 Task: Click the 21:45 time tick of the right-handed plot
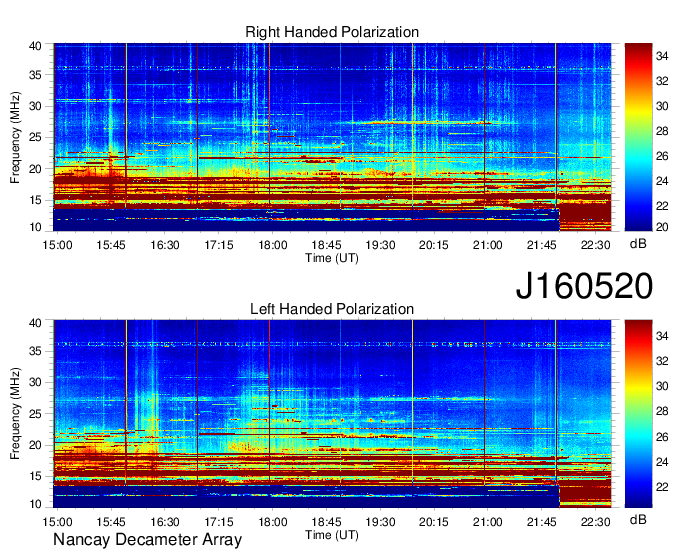pyautogui.click(x=542, y=245)
